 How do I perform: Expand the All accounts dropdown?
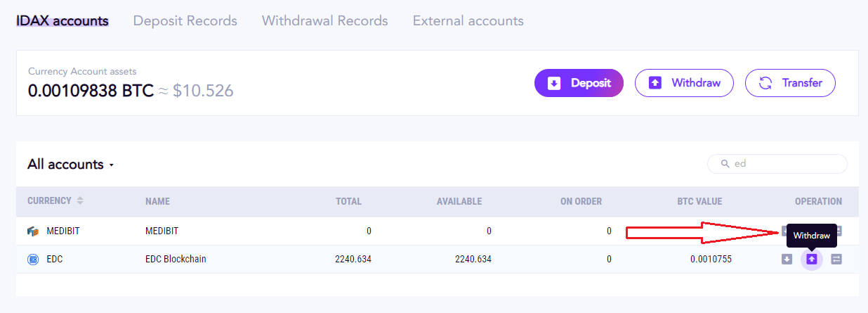click(70, 165)
